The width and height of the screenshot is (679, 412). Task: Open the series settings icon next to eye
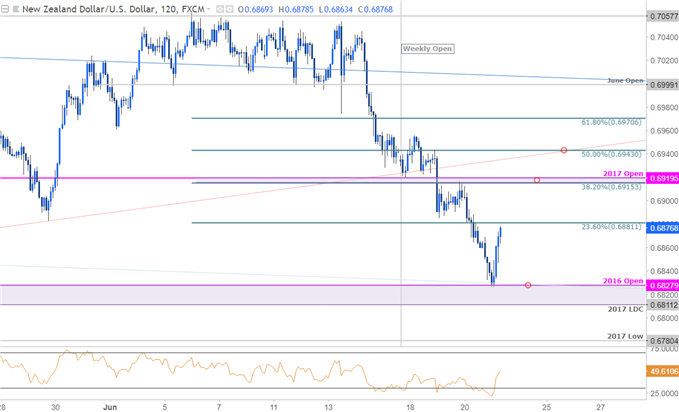coord(229,9)
